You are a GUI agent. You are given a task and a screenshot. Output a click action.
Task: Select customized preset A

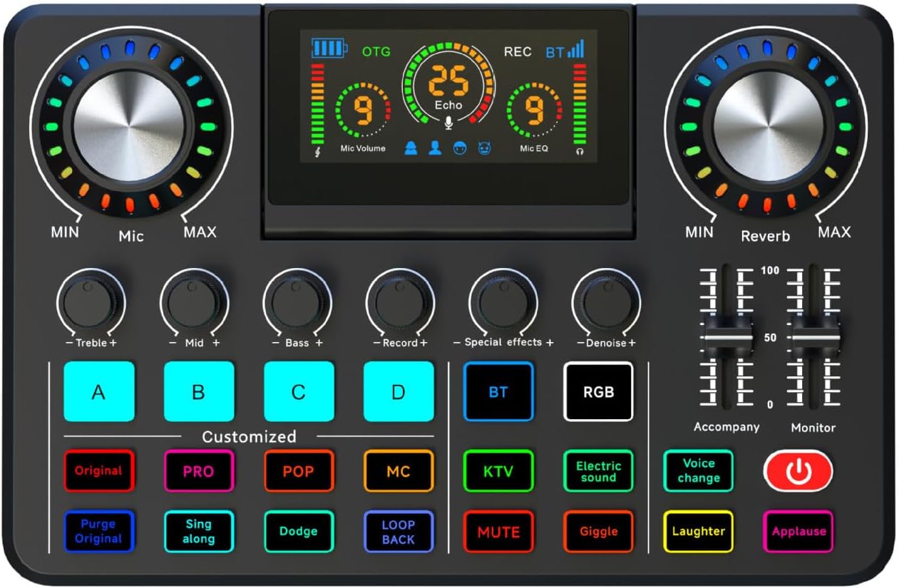click(x=99, y=391)
